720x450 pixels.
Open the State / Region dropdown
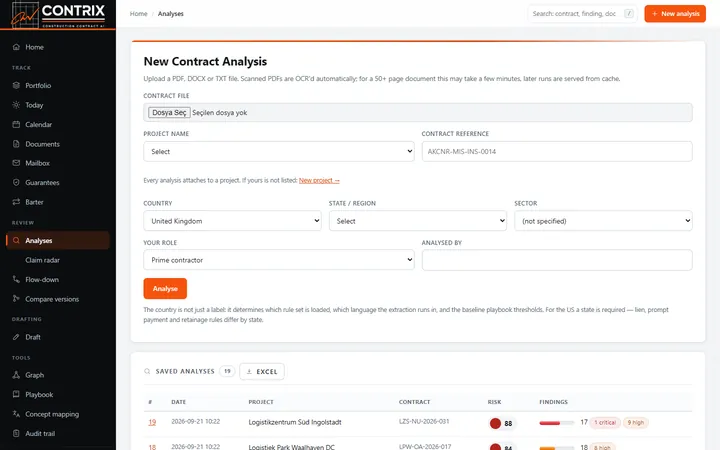click(418, 221)
